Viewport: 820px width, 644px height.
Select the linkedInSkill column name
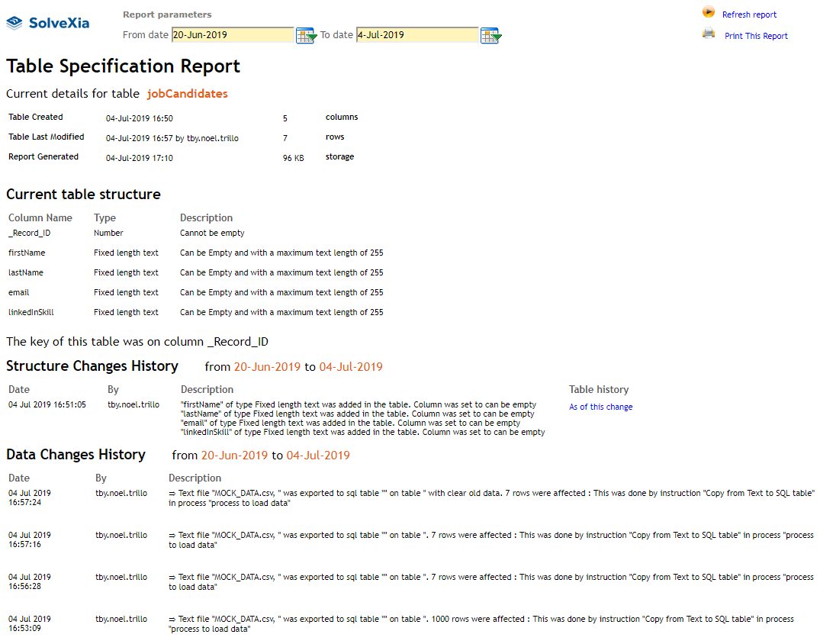31,312
